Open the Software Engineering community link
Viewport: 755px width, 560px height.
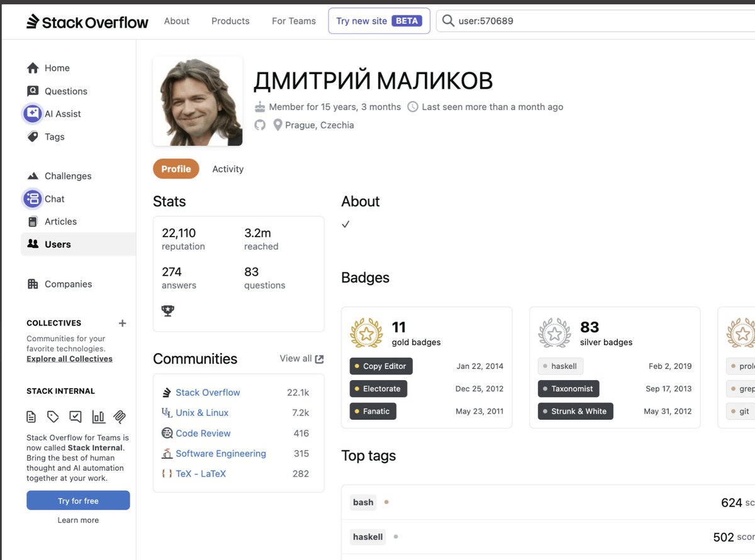[x=221, y=453]
